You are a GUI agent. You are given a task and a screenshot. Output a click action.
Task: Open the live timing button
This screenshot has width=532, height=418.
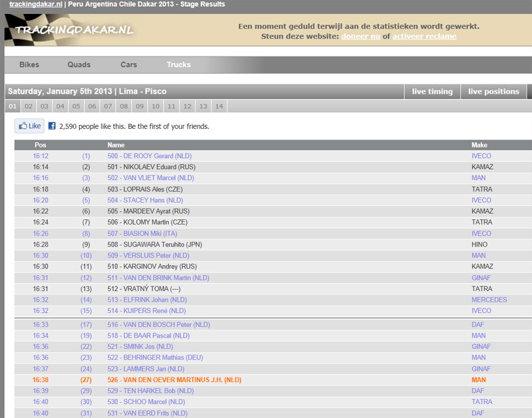(x=432, y=92)
